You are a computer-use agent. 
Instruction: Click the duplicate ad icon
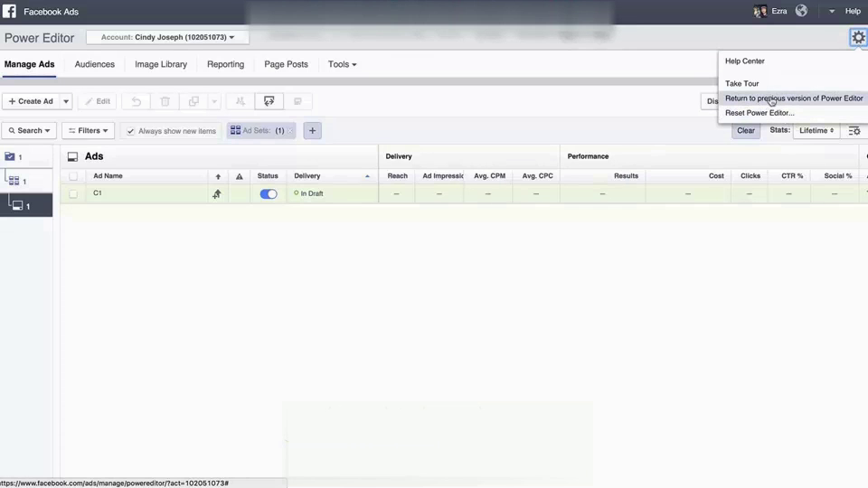click(x=193, y=101)
